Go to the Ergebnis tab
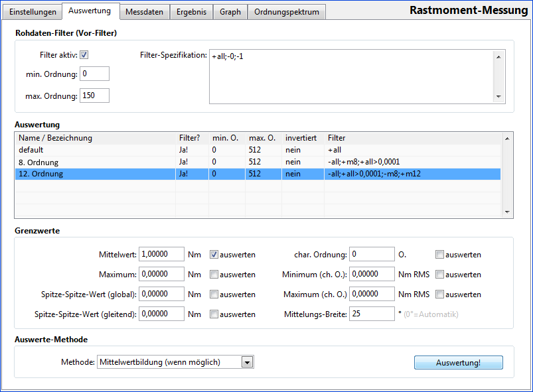The width and height of the screenshot is (533, 392). pos(191,12)
